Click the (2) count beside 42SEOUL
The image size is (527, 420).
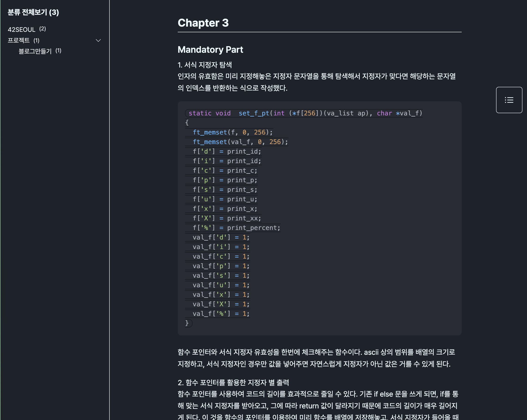coord(43,29)
